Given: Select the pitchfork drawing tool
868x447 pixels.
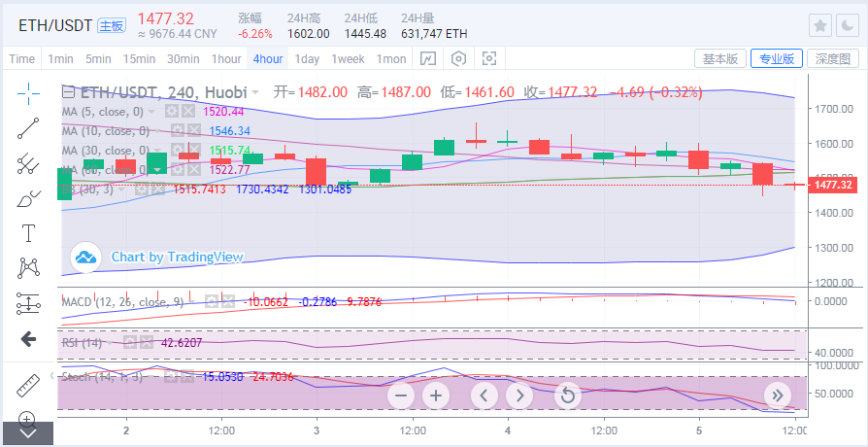Looking at the screenshot, I should pyautogui.click(x=28, y=163).
